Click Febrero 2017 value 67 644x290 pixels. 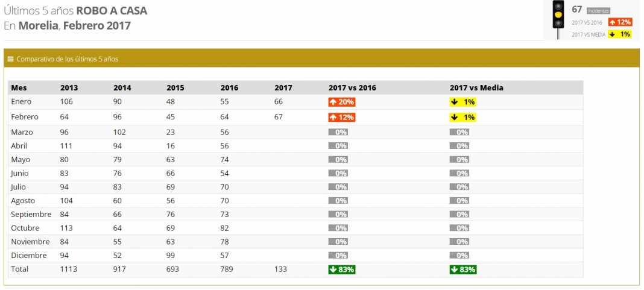point(279,117)
